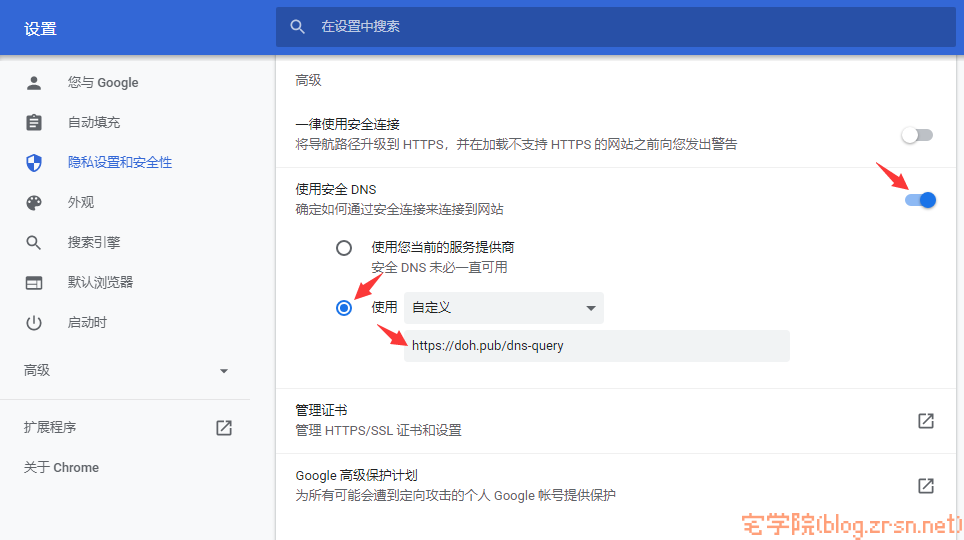Click the clipboard icon for 自动填充
964x540 pixels.
(x=34, y=123)
